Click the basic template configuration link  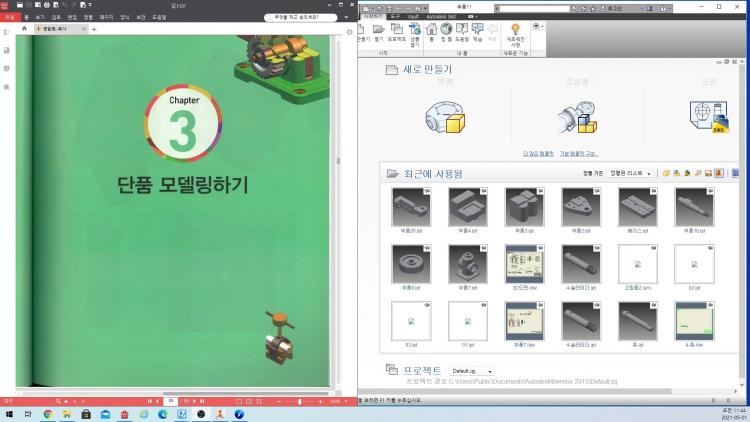pyautogui.click(x=578, y=153)
